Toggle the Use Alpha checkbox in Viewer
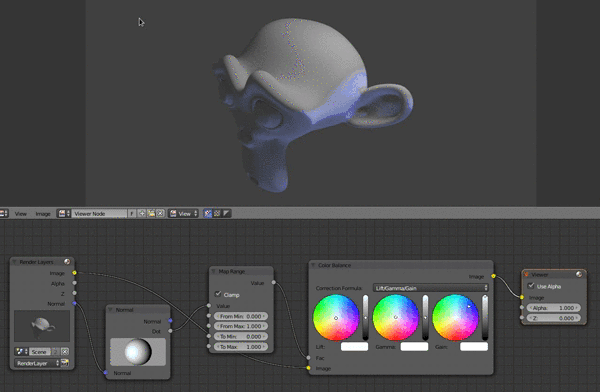 click(x=531, y=286)
